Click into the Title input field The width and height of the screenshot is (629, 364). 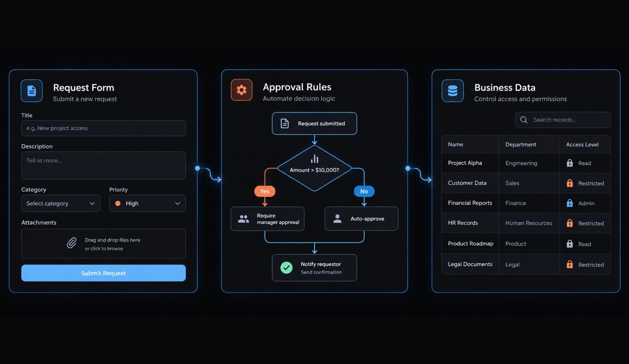point(103,128)
